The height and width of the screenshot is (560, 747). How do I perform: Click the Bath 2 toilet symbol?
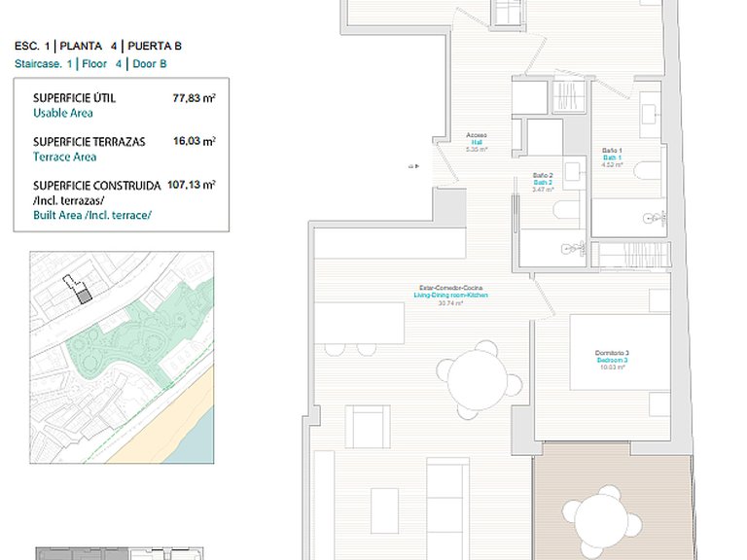point(566,209)
